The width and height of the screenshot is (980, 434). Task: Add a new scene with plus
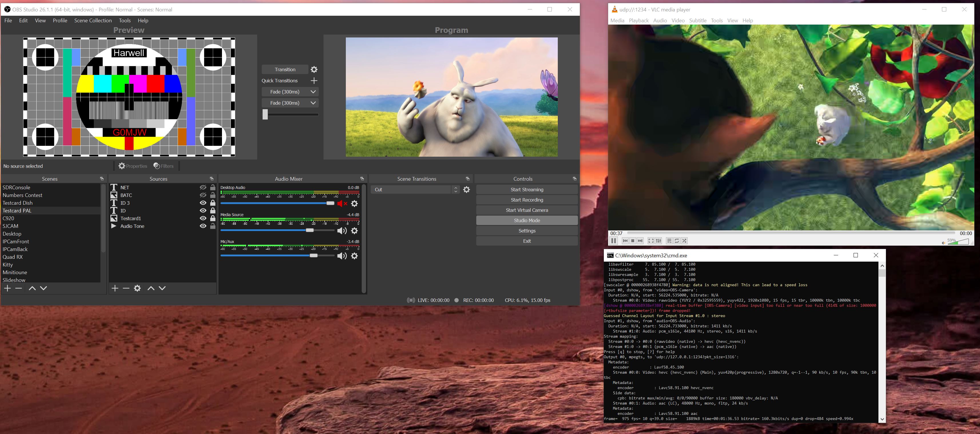coord(7,288)
